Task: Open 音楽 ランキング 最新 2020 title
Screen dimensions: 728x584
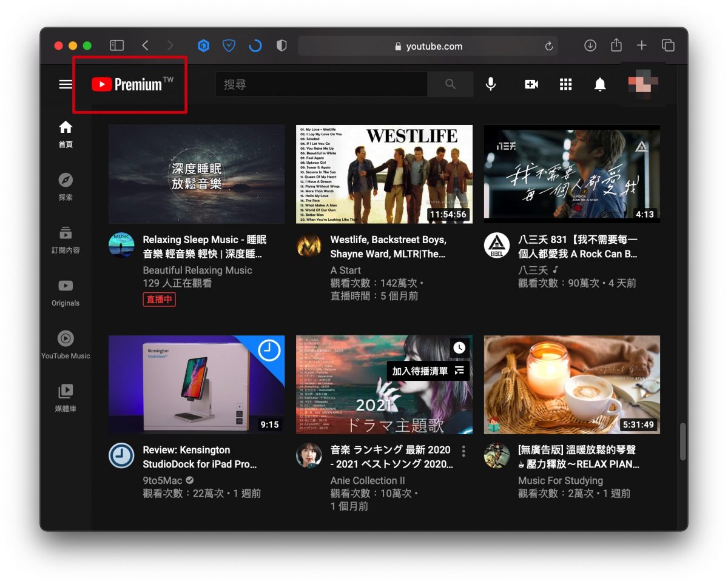Action: (x=392, y=457)
